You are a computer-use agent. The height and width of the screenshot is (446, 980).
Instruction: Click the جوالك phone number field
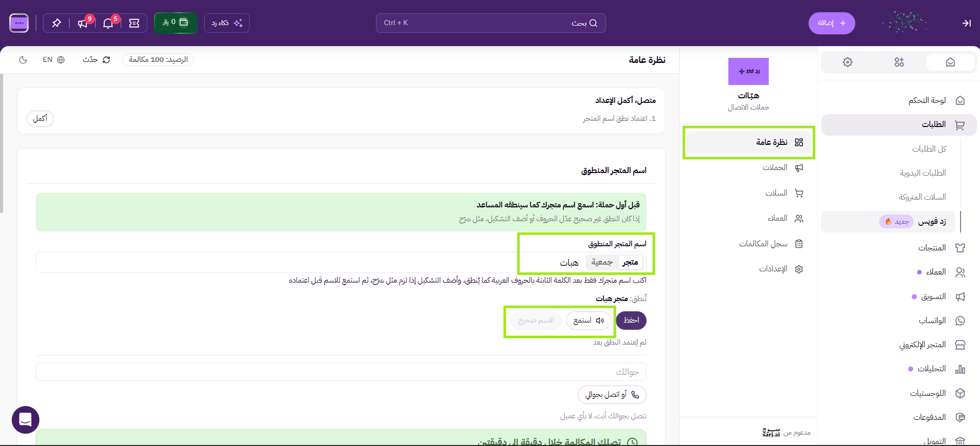[341, 372]
